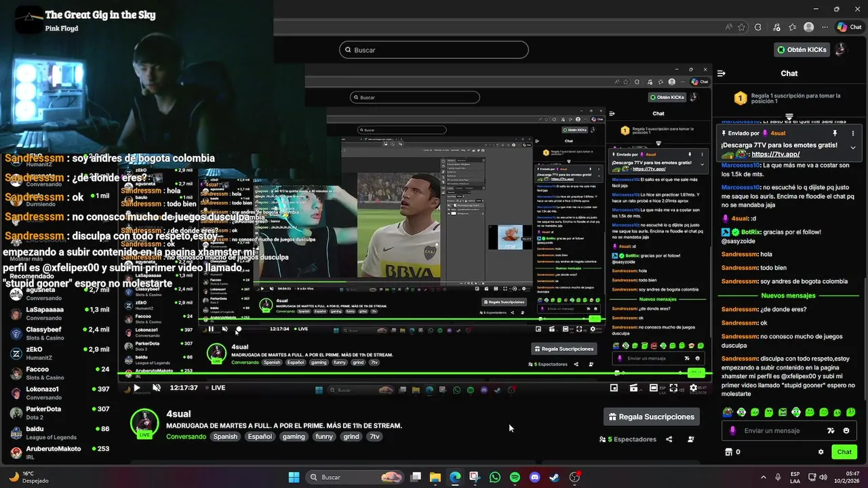Open the Kick user profile avatar
Screen dimensions: 868x488
click(x=842, y=49)
